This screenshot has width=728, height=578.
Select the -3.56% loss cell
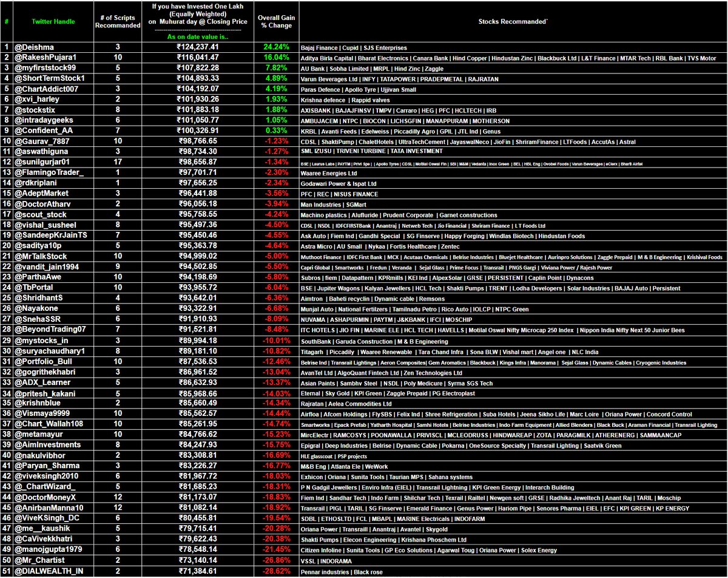pos(276,193)
